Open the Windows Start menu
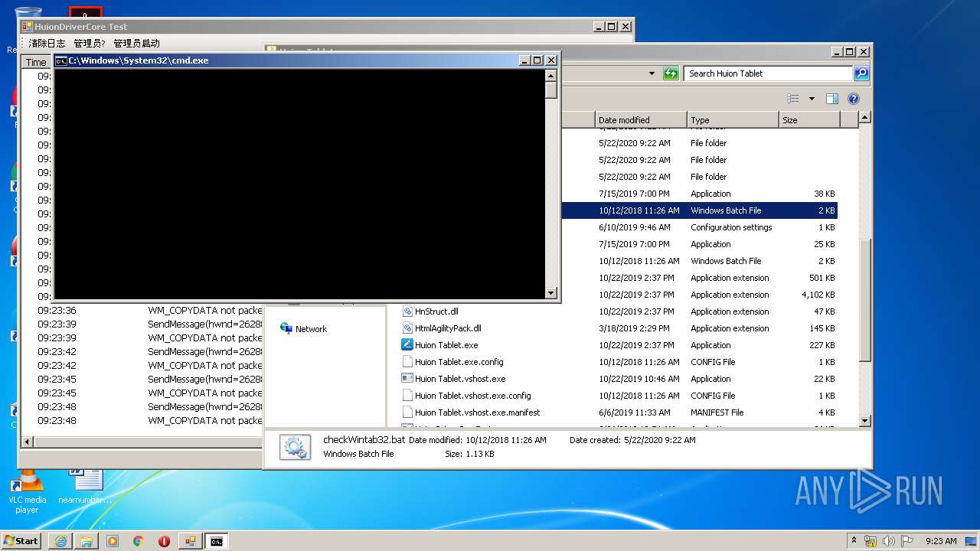 [21, 540]
